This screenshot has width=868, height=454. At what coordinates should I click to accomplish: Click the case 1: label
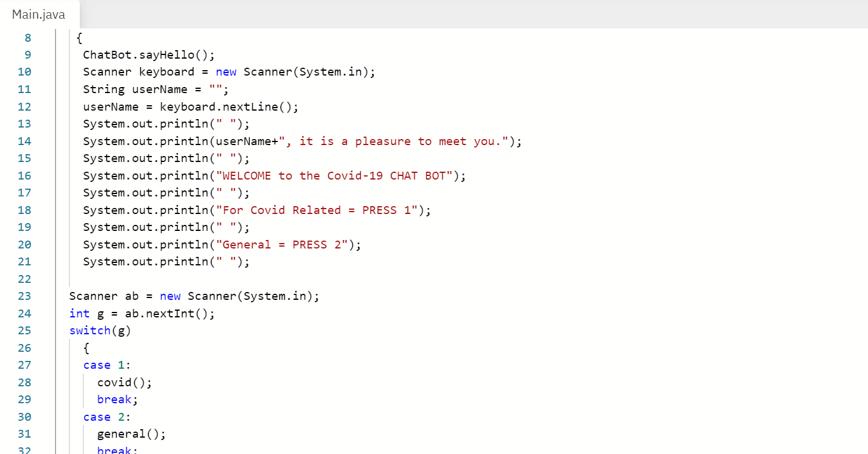[x=107, y=365]
